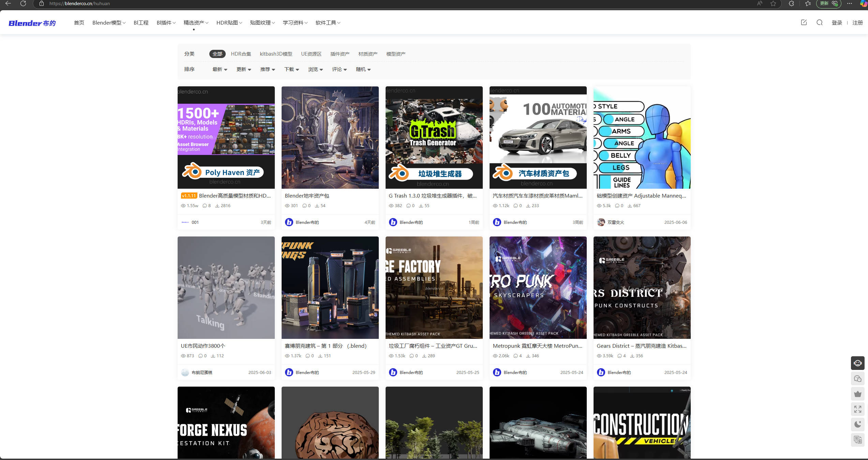This screenshot has height=460, width=868.
Task: Sort by 下载 dropdown
Action: (x=291, y=69)
